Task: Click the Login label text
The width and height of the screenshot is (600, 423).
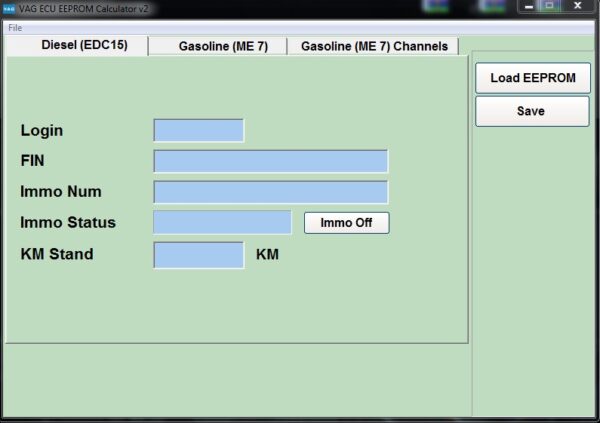Action: pyautogui.click(x=42, y=131)
